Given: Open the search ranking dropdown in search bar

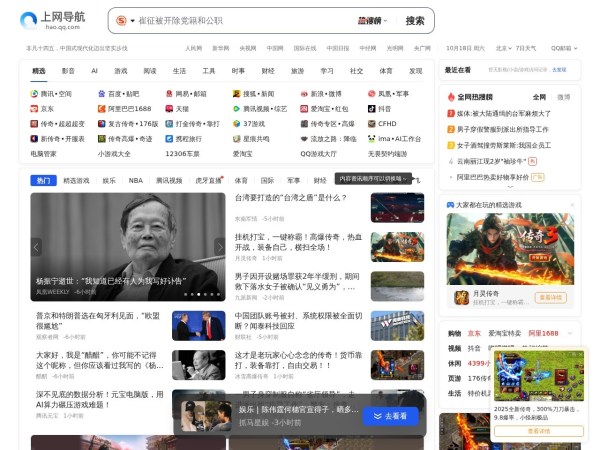Looking at the screenshot, I should 372,21.
